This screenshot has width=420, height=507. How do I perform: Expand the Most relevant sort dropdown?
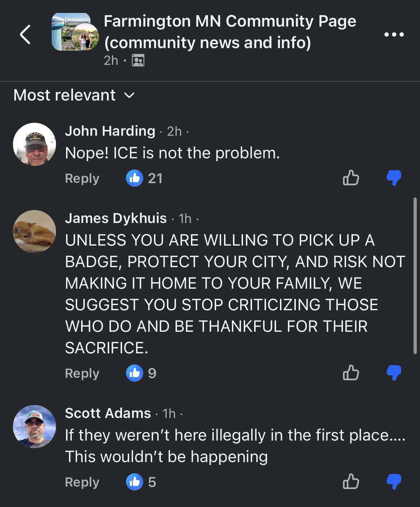tap(74, 95)
